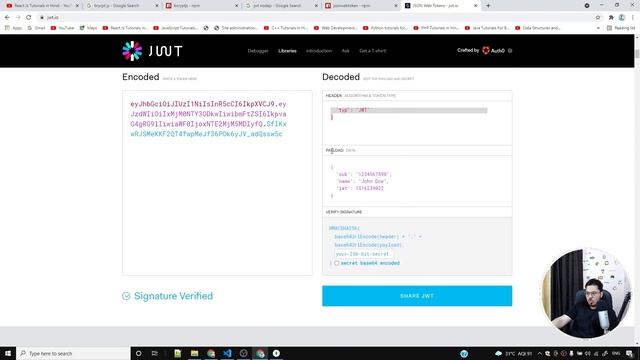Open Get a T-shirt link
The height and width of the screenshot is (360, 640).
pos(372,51)
